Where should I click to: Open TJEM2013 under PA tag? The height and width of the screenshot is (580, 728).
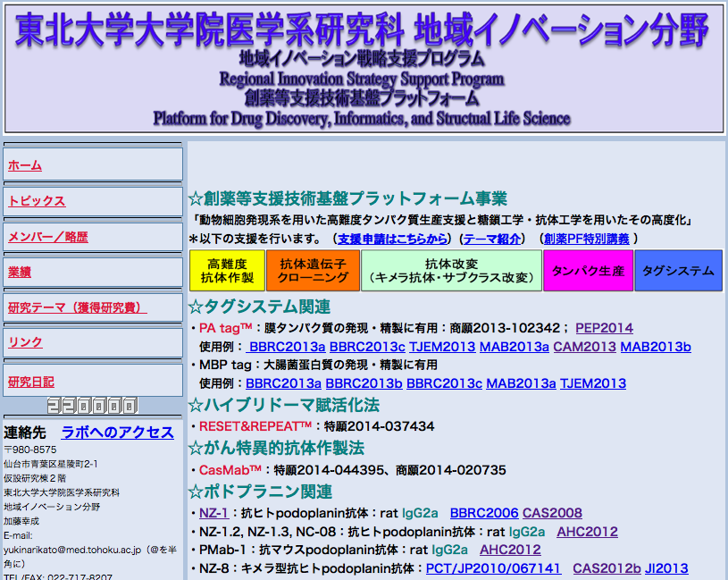coord(442,347)
